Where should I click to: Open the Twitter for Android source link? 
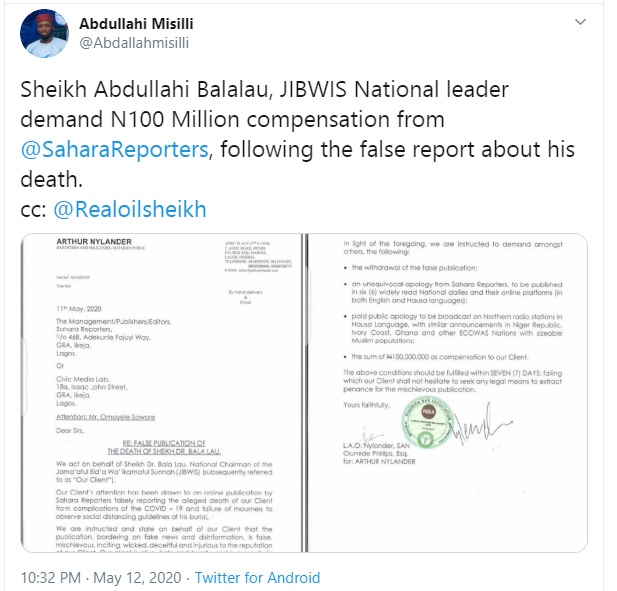coord(258,577)
